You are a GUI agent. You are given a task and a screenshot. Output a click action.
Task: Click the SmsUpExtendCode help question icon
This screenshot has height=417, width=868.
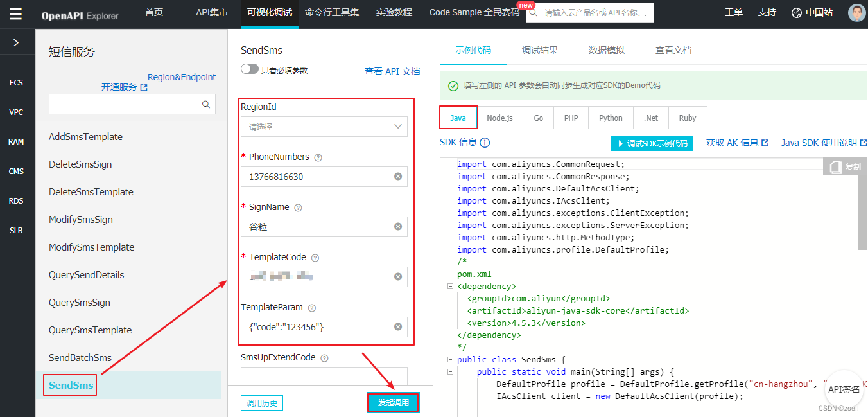324,358
